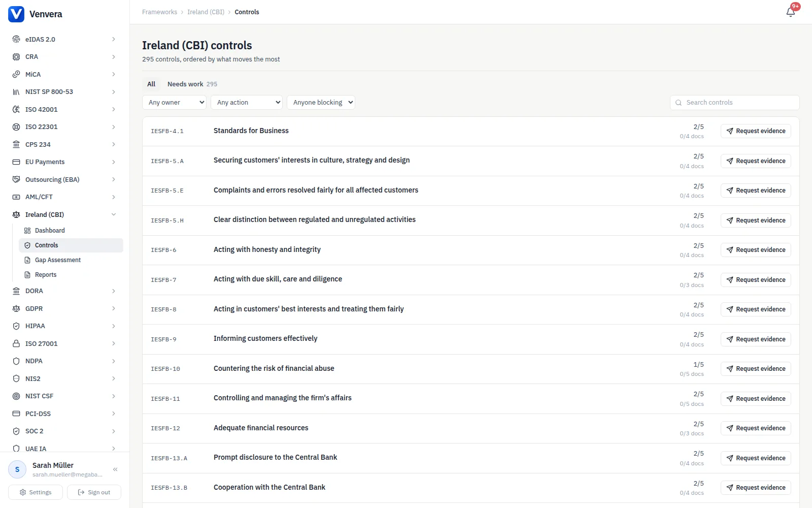Expand the PCI-DSS framework chevron
The height and width of the screenshot is (508, 812).
click(114, 414)
